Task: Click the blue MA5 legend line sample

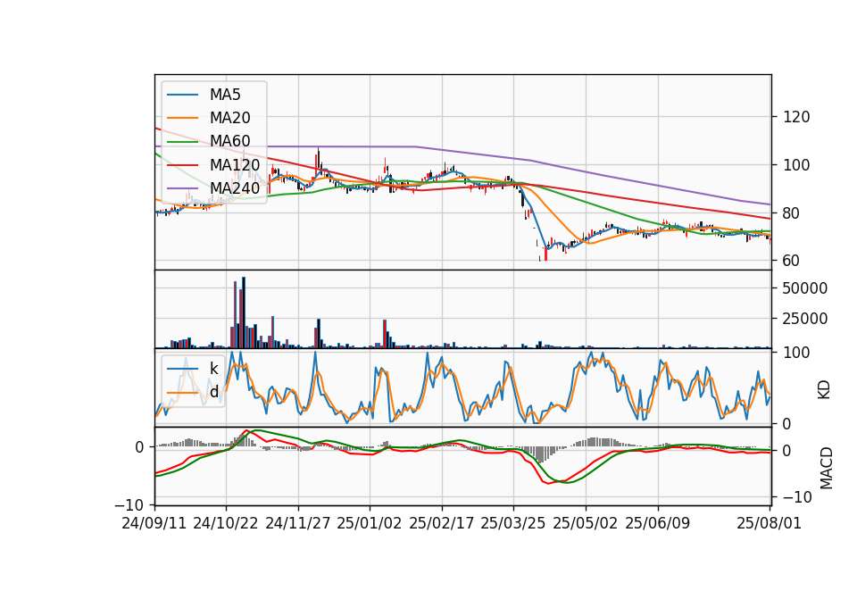Action: [182, 96]
